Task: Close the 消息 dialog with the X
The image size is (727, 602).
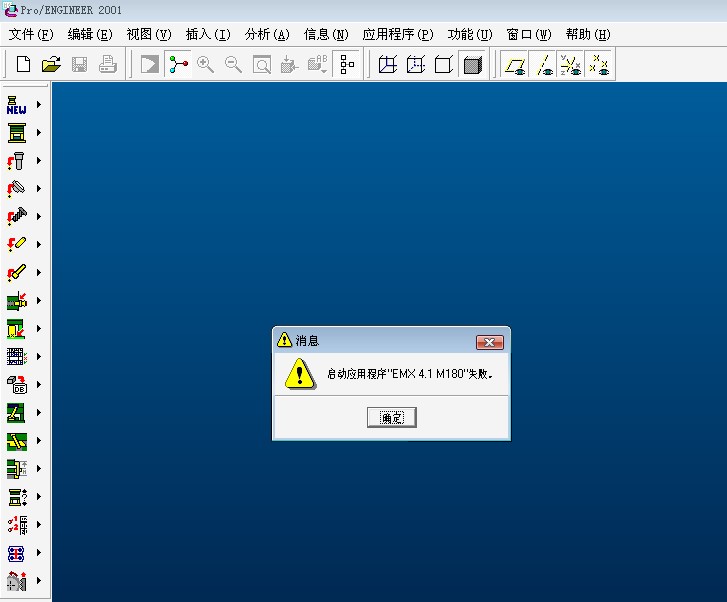Action: 490,342
